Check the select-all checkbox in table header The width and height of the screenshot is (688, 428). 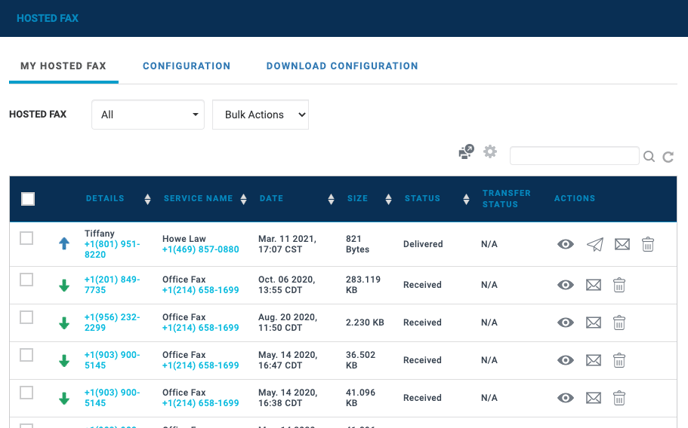tap(28, 199)
